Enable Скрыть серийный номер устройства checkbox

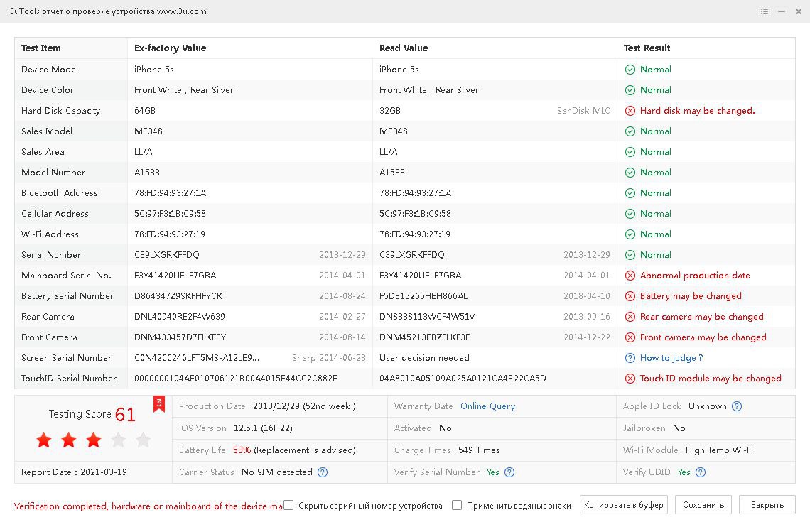click(288, 505)
